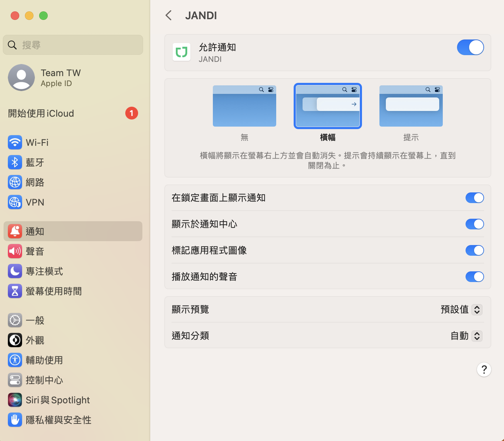504x441 pixels.
Task: Open Wi-Fi settings in sidebar
Action: [x=73, y=143]
